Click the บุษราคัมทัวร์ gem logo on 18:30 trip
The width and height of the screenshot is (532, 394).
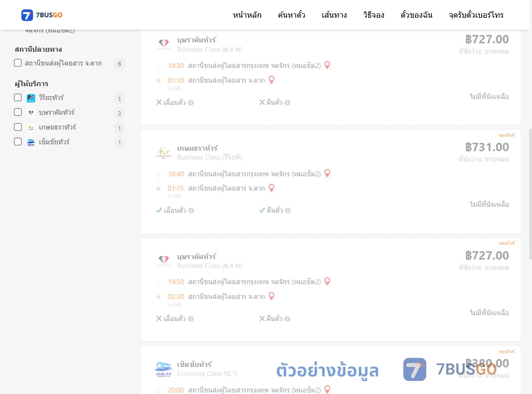pyautogui.click(x=164, y=44)
